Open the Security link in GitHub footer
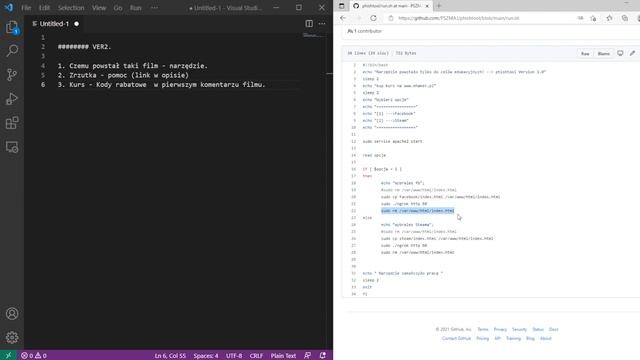 click(x=519, y=329)
